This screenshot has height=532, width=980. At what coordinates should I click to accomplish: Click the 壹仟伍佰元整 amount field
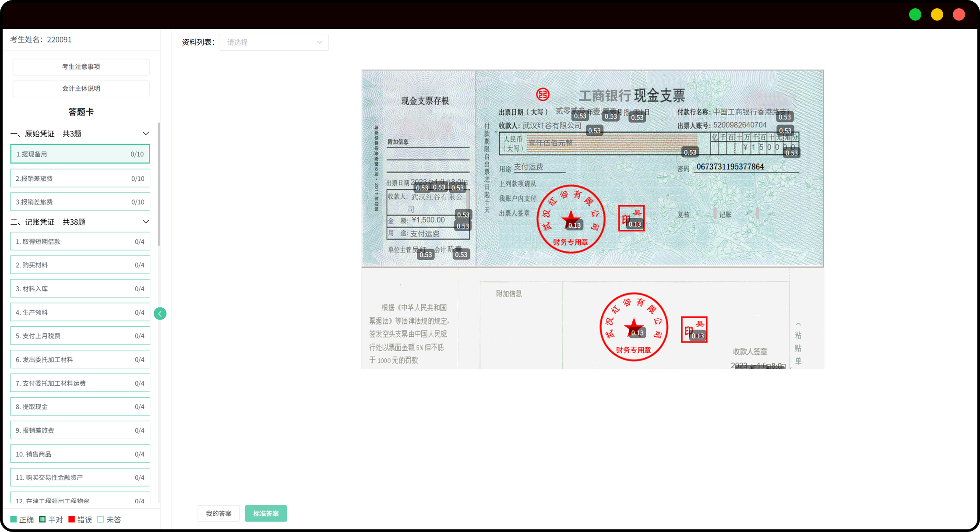pos(611,144)
